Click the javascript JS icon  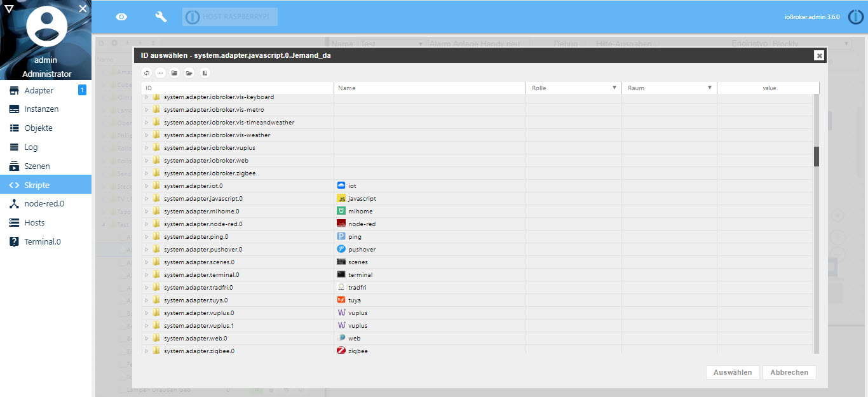(341, 198)
